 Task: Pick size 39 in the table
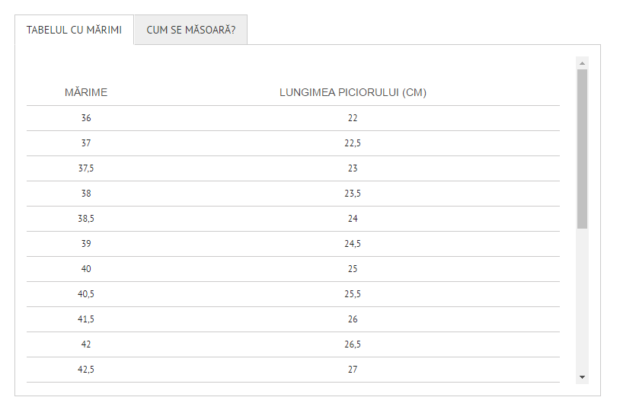[86, 244]
